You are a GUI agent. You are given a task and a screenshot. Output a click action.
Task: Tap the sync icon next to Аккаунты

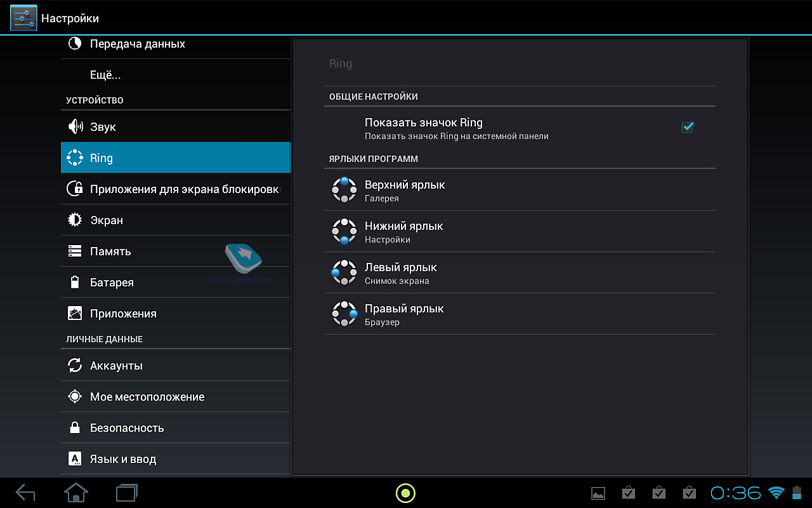point(75,365)
